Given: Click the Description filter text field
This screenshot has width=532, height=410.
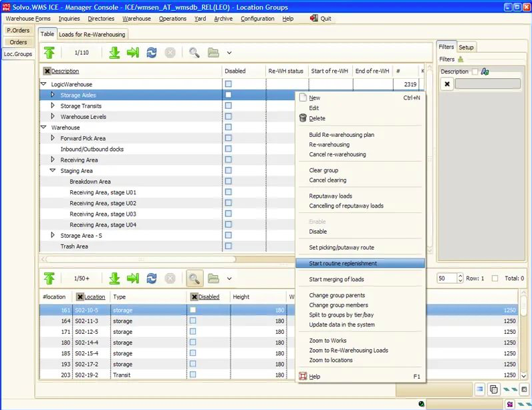Looking at the screenshot, I should pyautogui.click(x=487, y=84).
